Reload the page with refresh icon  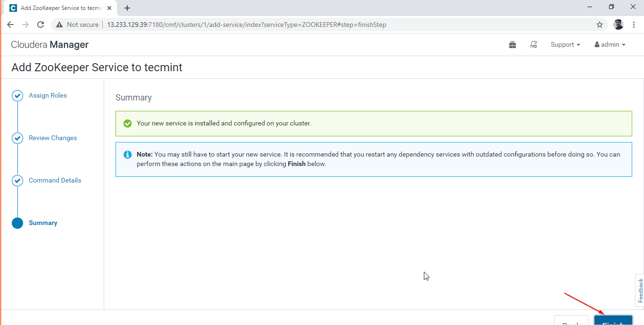pyautogui.click(x=41, y=25)
